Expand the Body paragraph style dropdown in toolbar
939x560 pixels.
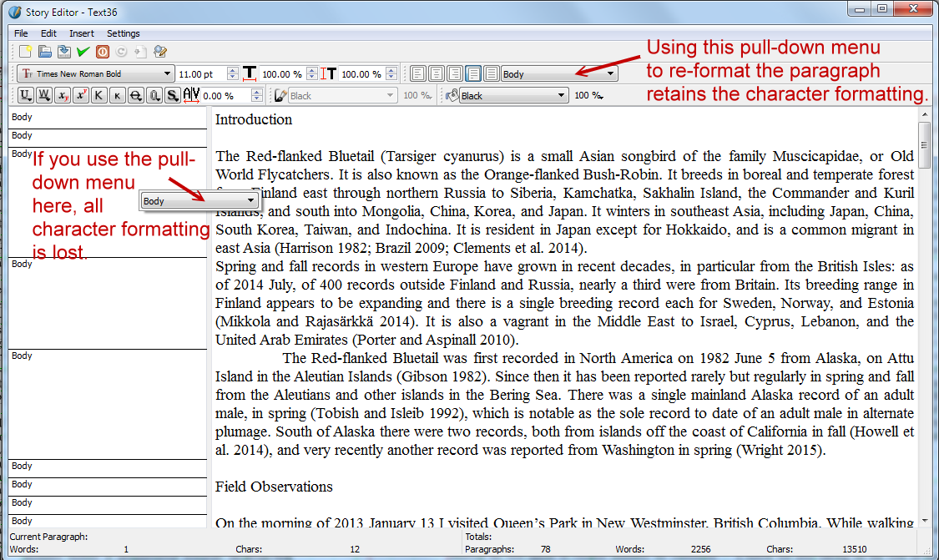click(611, 74)
